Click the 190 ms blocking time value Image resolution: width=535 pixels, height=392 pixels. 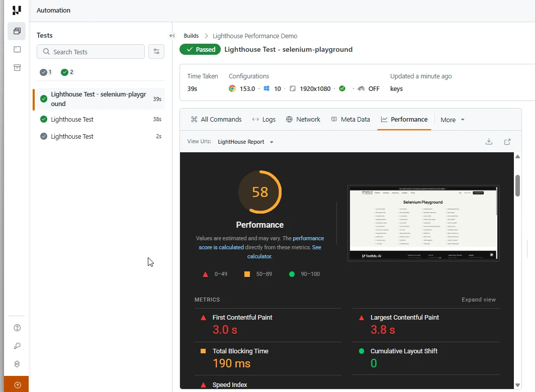[x=232, y=363]
